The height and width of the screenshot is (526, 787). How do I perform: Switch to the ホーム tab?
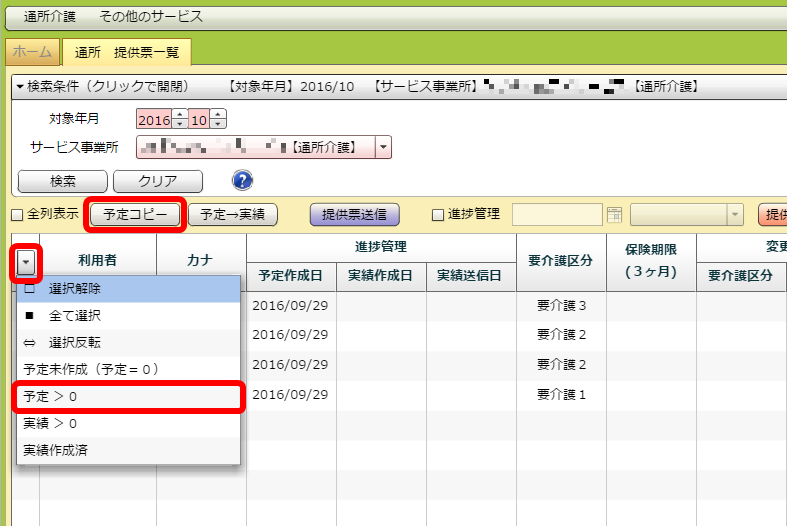[x=33, y=51]
